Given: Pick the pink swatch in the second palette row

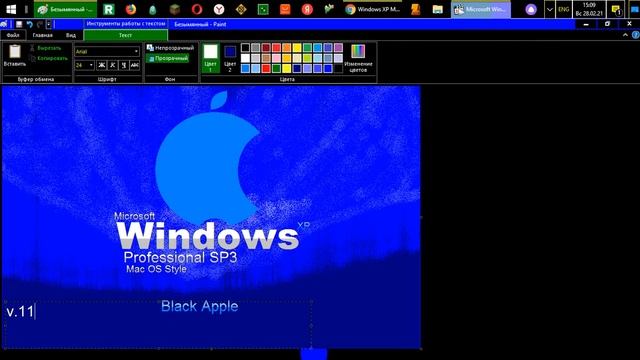Looking at the screenshot, I should [x=276, y=58].
